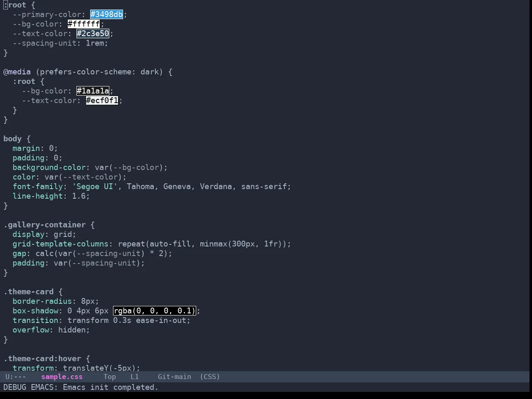Click the #ffffff color highlight
Viewport: 532px width, 399px height.
[84, 24]
